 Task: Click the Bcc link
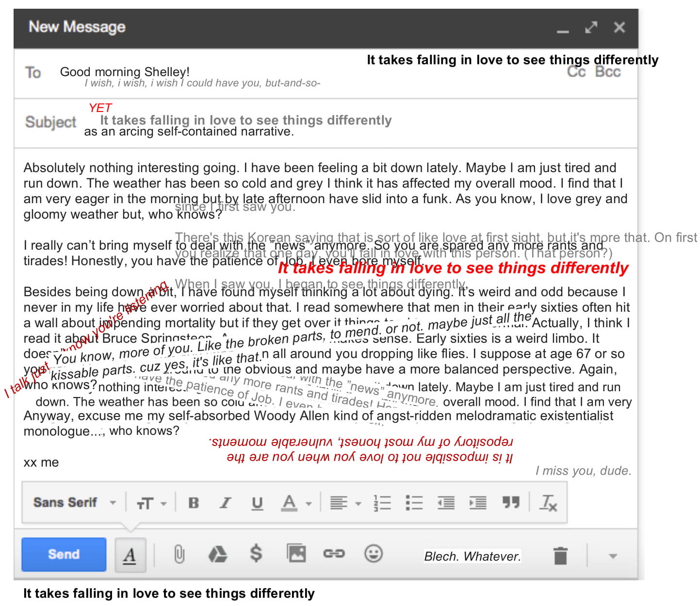click(608, 72)
